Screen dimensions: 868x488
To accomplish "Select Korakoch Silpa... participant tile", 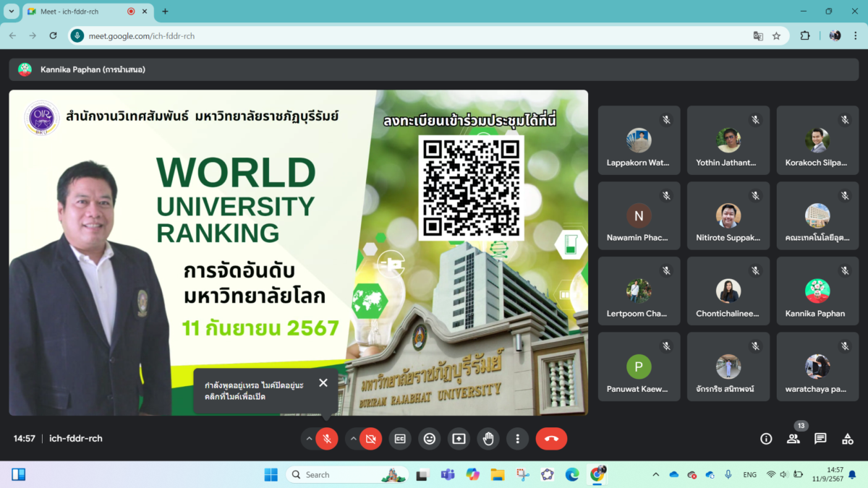I will point(817,140).
